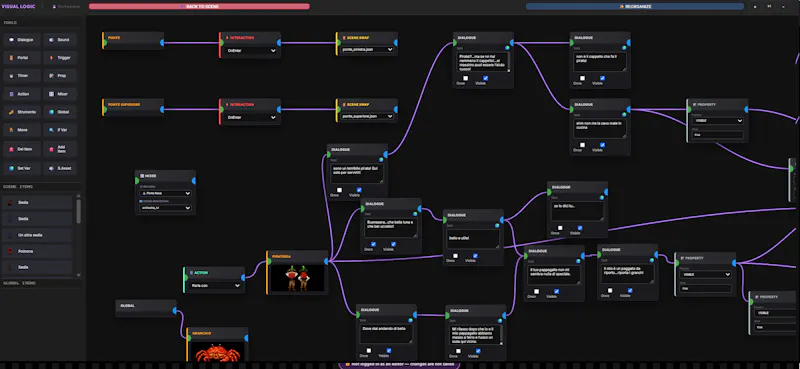Click the blue output port of the PONTE node
Image resolution: width=800 pixels, height=369 pixels.
tap(162, 43)
